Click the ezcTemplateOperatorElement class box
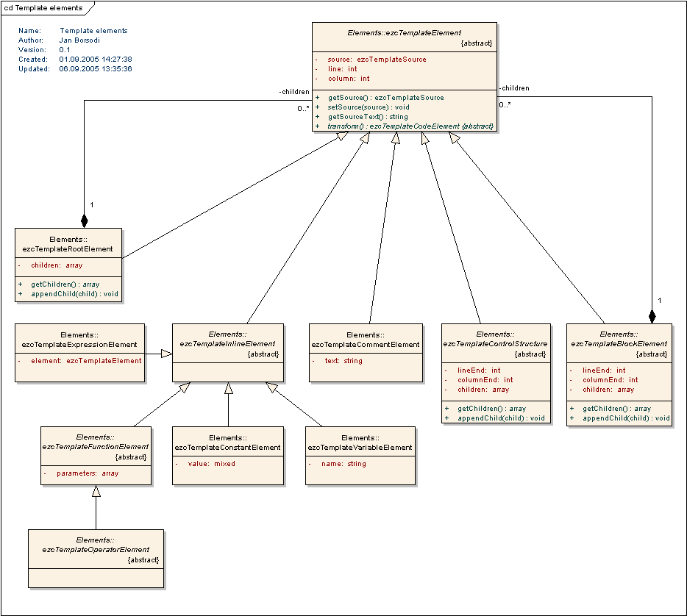This screenshot has height=616, width=687. pos(96,558)
